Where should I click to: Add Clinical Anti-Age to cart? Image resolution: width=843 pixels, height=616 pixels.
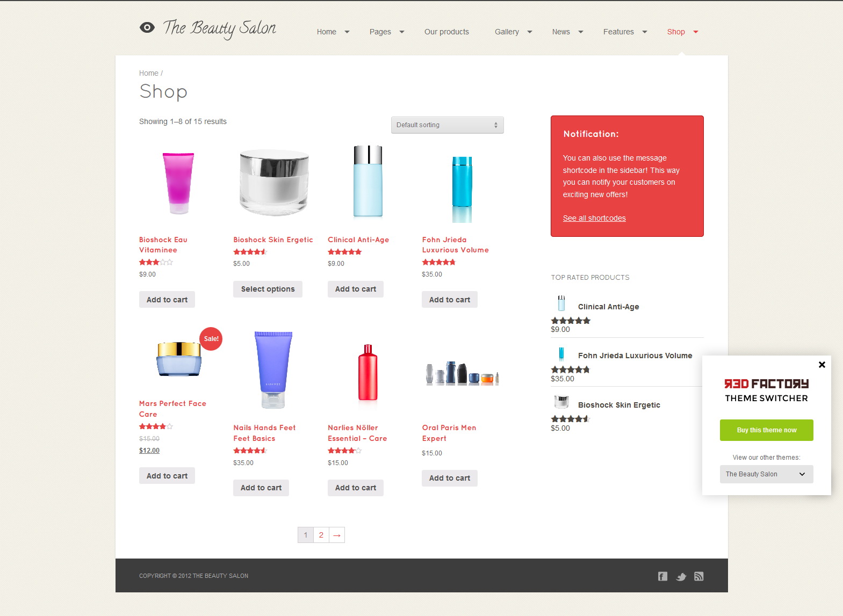[356, 289]
